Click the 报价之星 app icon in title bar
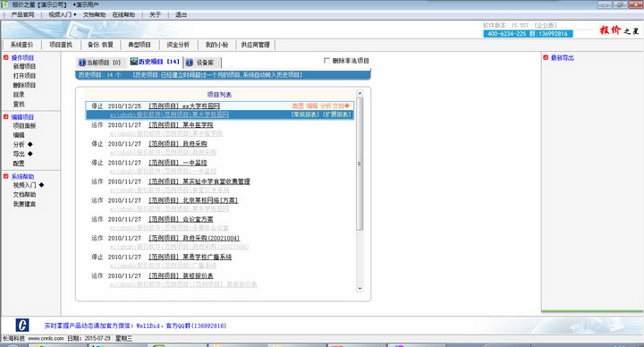Screen dimensions: 644x347 pos(5,4)
